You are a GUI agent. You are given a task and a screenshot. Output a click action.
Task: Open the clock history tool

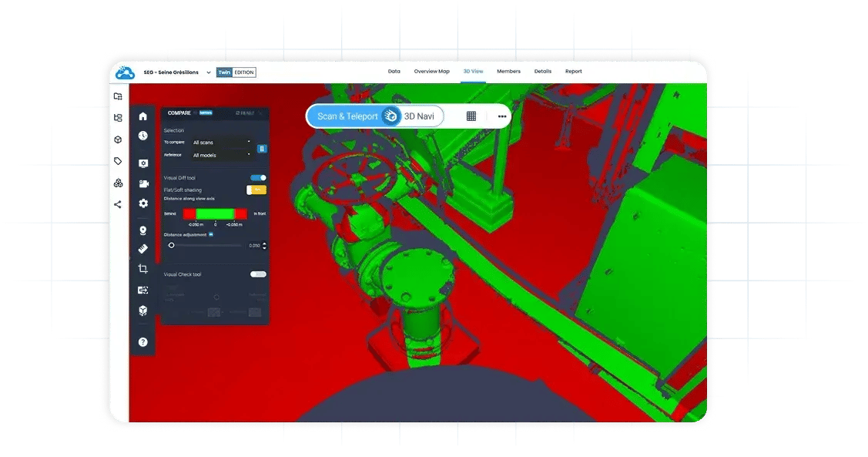142,136
